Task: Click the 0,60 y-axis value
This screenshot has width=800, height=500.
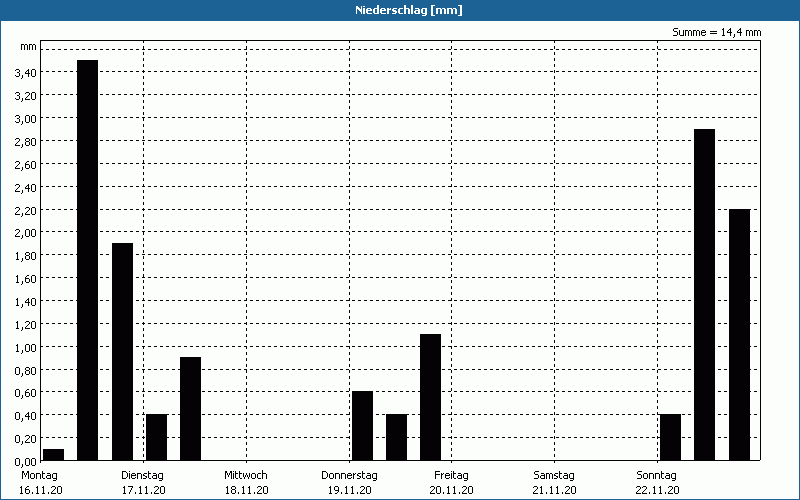Action: [26, 393]
